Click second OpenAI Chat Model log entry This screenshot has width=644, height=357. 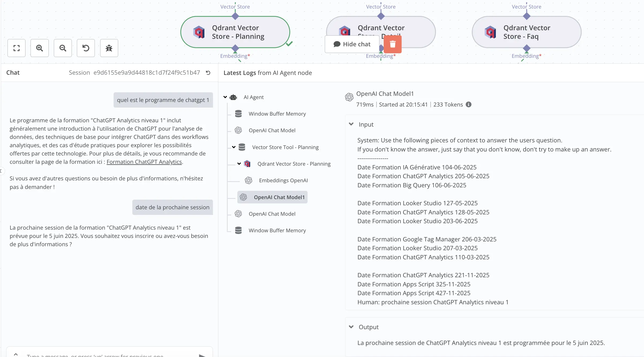(x=272, y=214)
